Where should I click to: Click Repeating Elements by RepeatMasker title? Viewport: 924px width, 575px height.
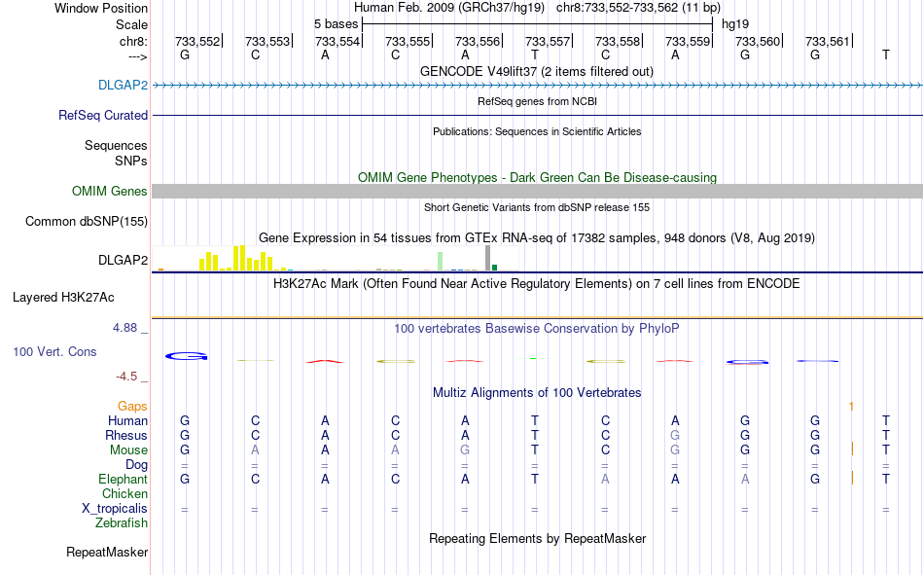point(537,538)
